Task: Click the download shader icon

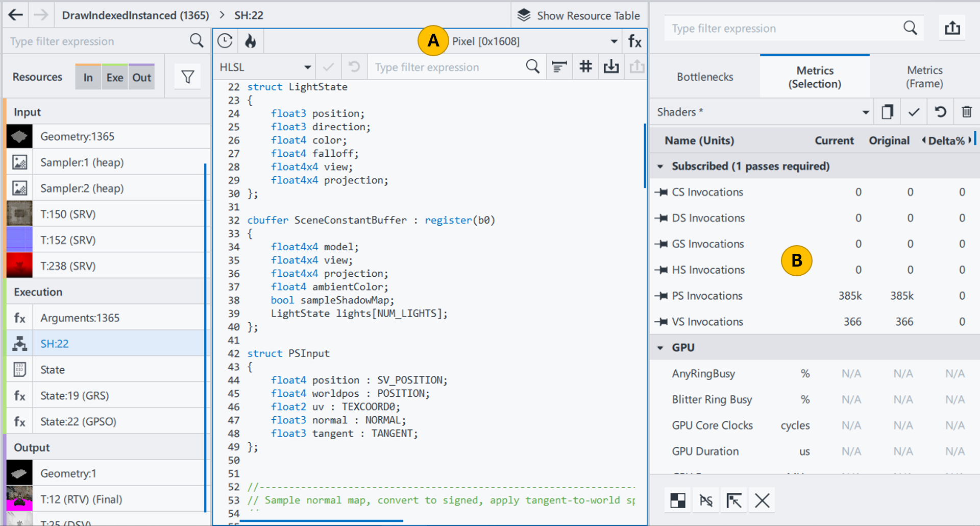Action: tap(611, 66)
